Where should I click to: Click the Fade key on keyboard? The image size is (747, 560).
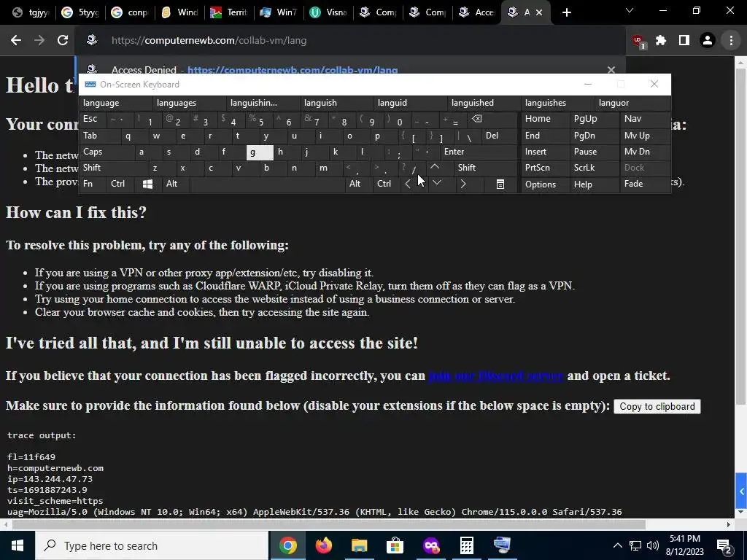coord(645,184)
